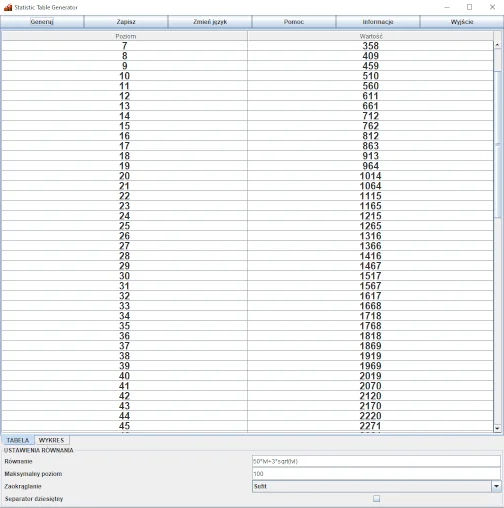Toggle the Separator dziesiętny checkbox

point(376,499)
